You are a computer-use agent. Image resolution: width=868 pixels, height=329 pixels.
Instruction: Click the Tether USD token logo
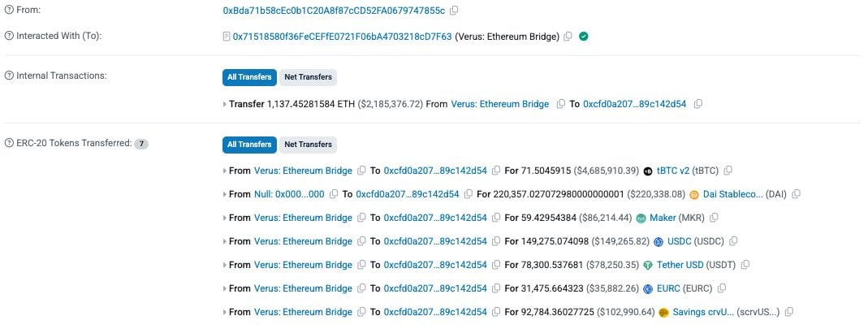648,266
